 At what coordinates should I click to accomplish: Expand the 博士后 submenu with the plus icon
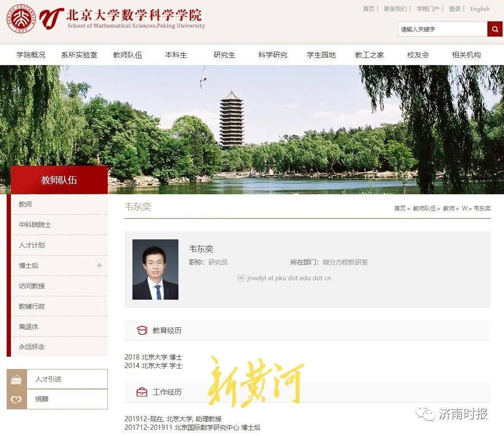(x=99, y=265)
